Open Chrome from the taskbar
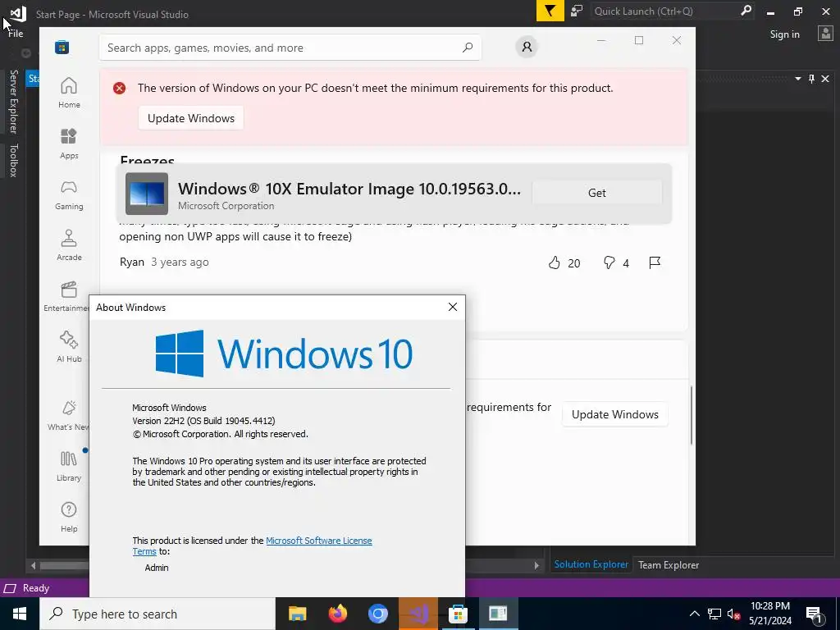Image resolution: width=840 pixels, height=630 pixels. coord(377,614)
